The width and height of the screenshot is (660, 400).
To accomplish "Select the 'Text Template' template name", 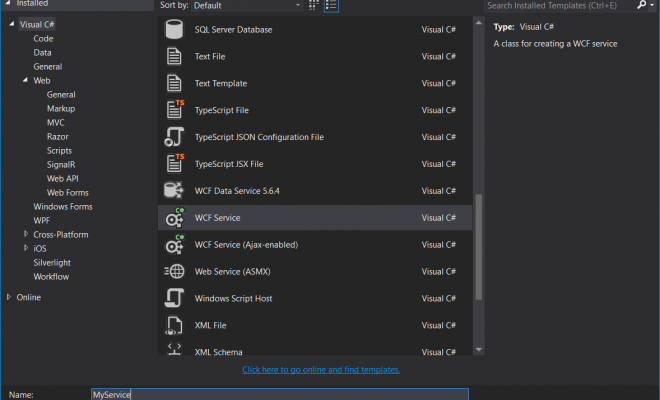I will point(221,83).
